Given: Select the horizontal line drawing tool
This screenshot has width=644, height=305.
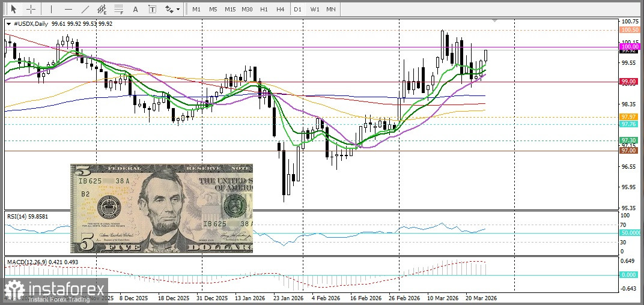Looking at the screenshot, I should 68,9.
